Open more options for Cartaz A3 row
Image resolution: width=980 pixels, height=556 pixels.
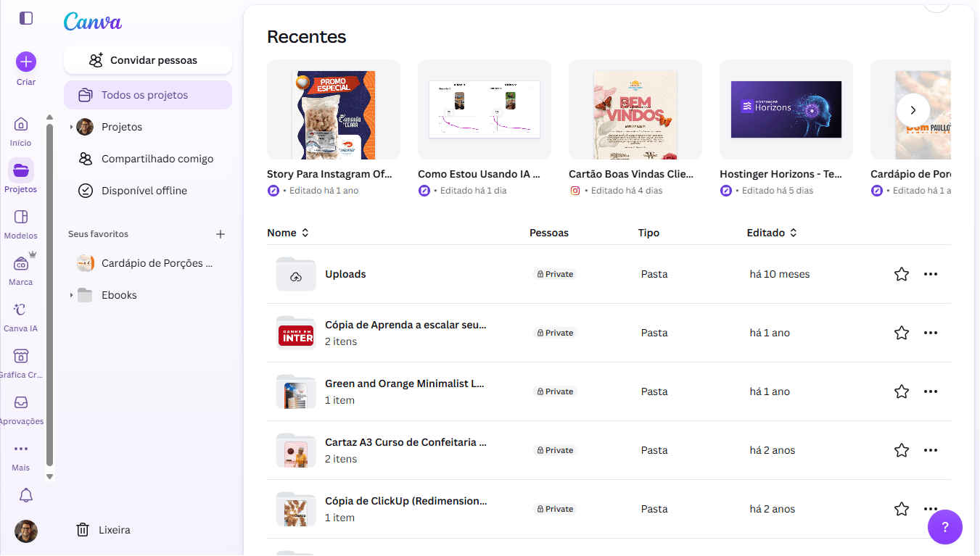(x=931, y=450)
